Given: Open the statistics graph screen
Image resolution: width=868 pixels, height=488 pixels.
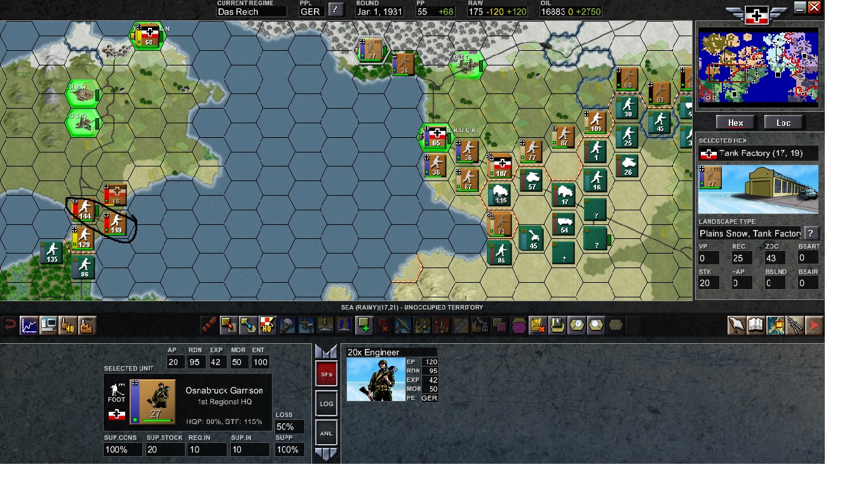Looking at the screenshot, I should click(29, 326).
